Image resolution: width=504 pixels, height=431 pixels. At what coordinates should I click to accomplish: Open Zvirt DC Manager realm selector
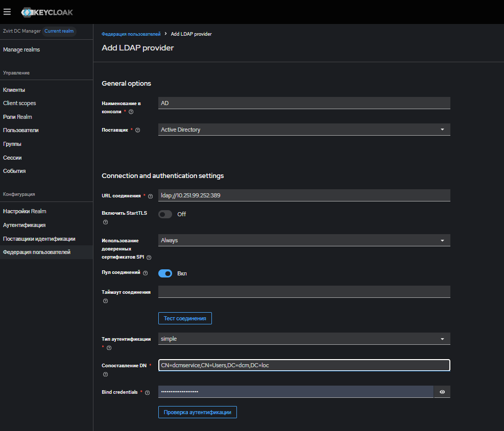pyautogui.click(x=22, y=31)
